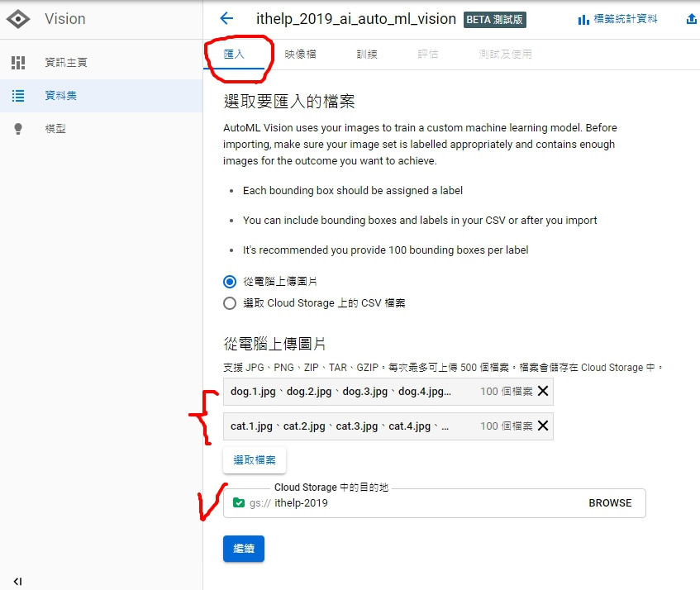This screenshot has width=700, height=590.
Task: Click the bar chart icon beside 標籤統計資料
Action: pyautogui.click(x=583, y=20)
